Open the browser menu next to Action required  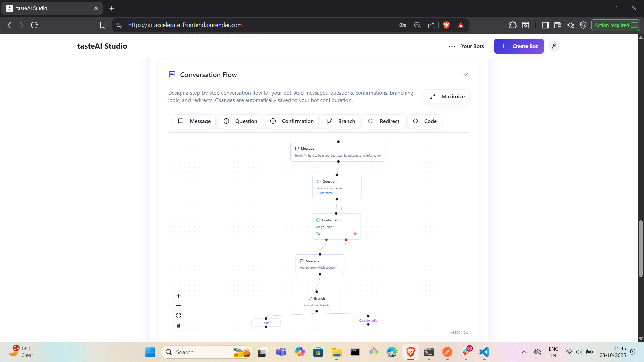point(634,25)
